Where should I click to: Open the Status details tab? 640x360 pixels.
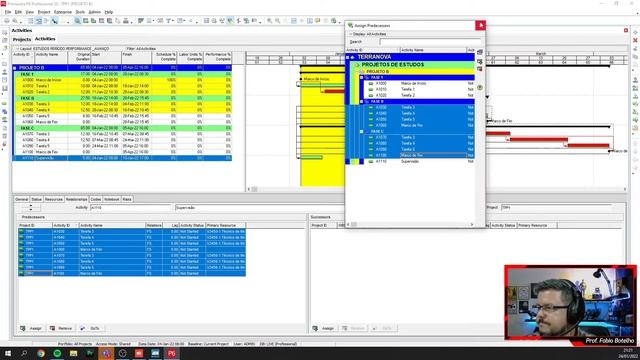36,199
